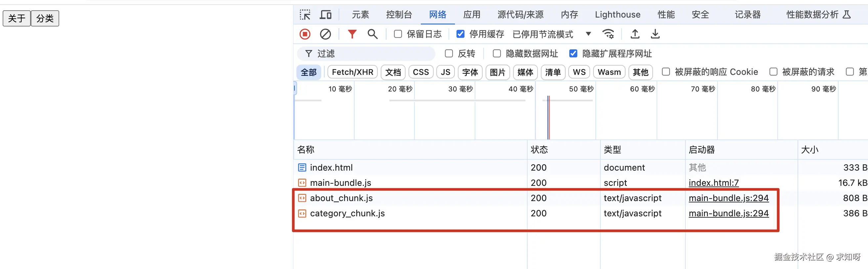Click the 关于 button on the page

[17, 18]
